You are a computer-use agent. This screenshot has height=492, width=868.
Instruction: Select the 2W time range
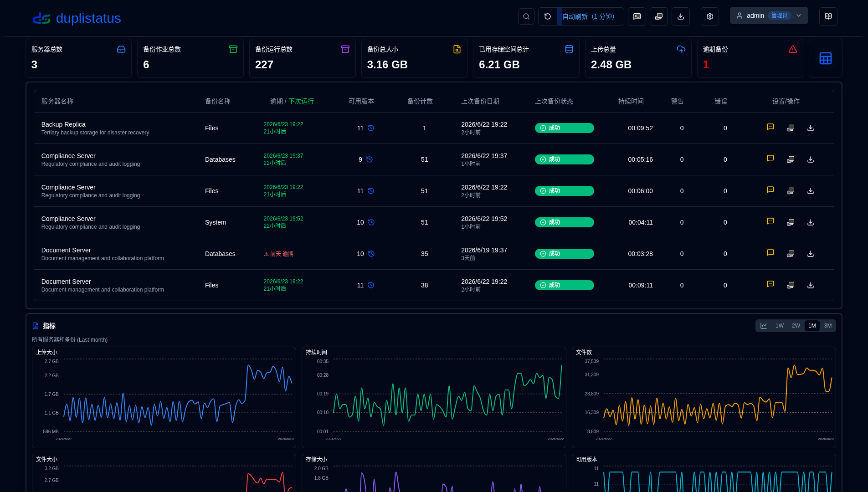[x=796, y=326]
